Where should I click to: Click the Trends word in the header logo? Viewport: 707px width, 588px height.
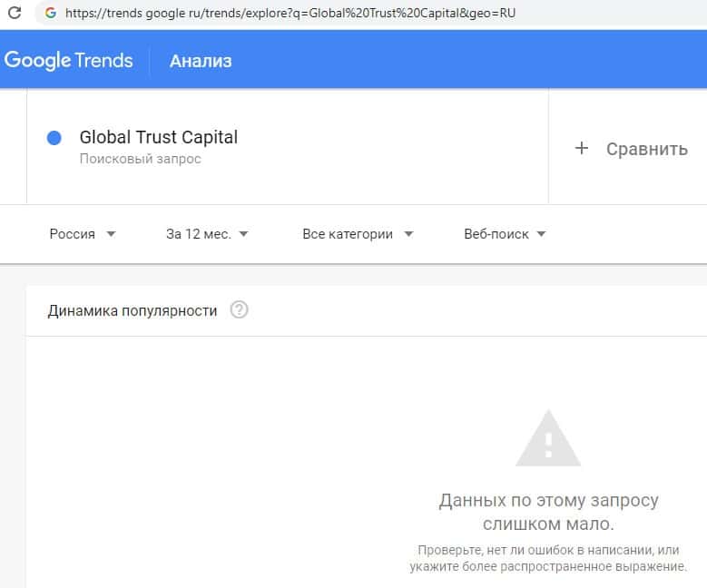tap(104, 61)
